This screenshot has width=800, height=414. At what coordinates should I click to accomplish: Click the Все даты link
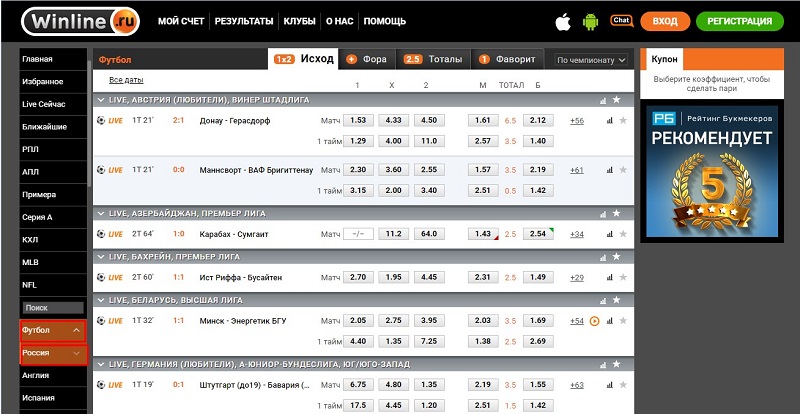126,79
